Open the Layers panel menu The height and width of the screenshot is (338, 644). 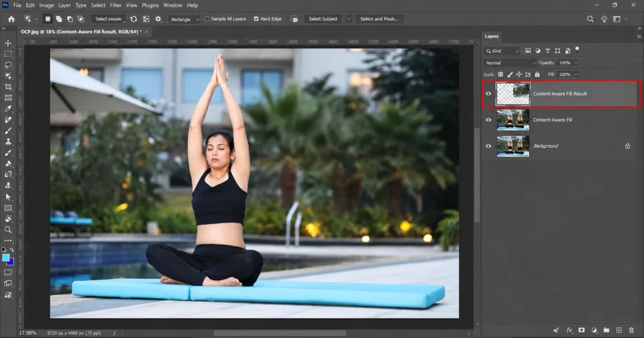(639, 36)
